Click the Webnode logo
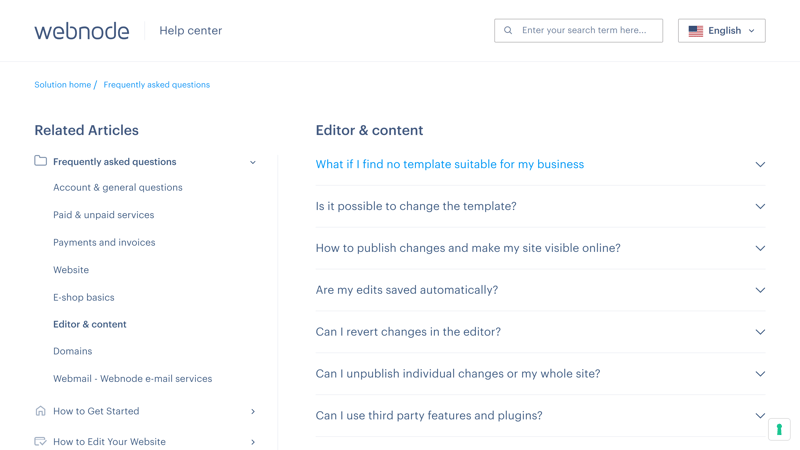800x450 pixels. [x=82, y=31]
